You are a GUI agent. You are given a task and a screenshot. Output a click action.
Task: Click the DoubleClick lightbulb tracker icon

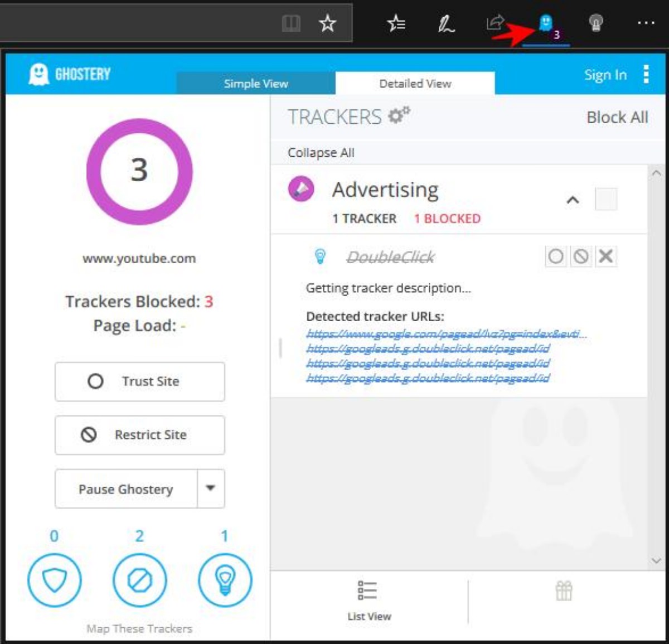tap(320, 256)
